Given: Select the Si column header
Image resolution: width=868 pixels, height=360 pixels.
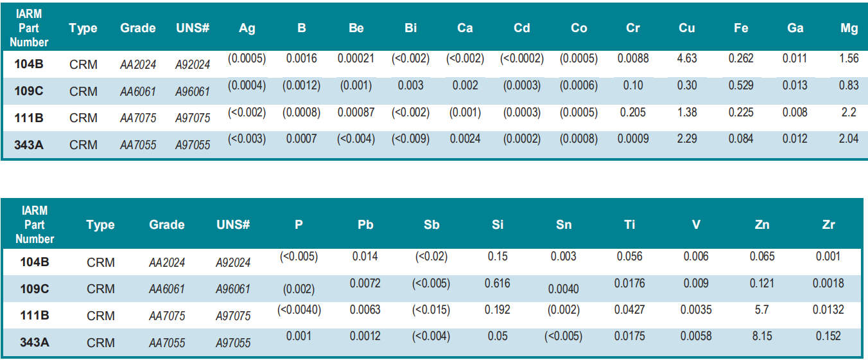Looking at the screenshot, I should pyautogui.click(x=497, y=225).
